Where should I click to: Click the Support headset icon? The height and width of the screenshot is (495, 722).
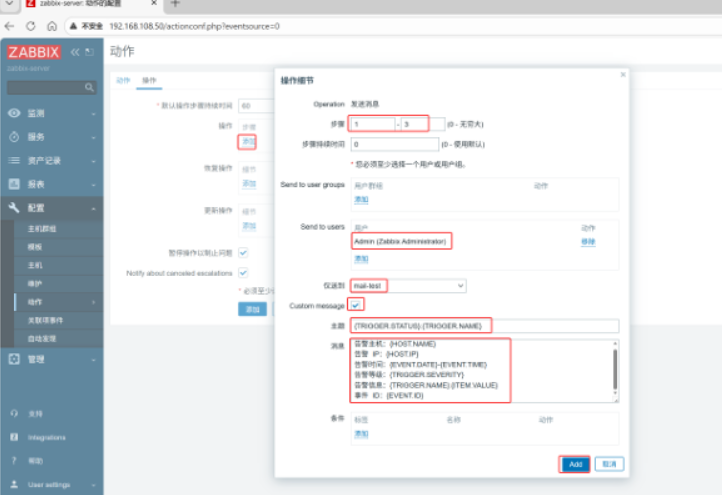14,413
